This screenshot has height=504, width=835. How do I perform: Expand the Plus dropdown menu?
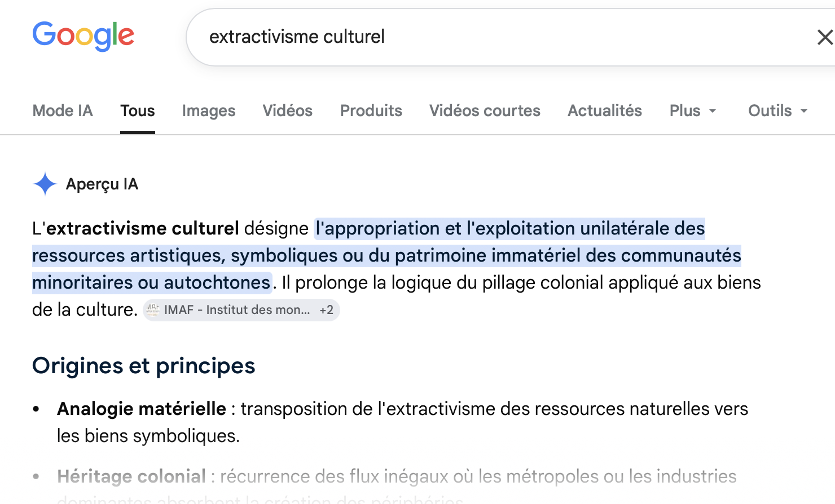pyautogui.click(x=693, y=110)
